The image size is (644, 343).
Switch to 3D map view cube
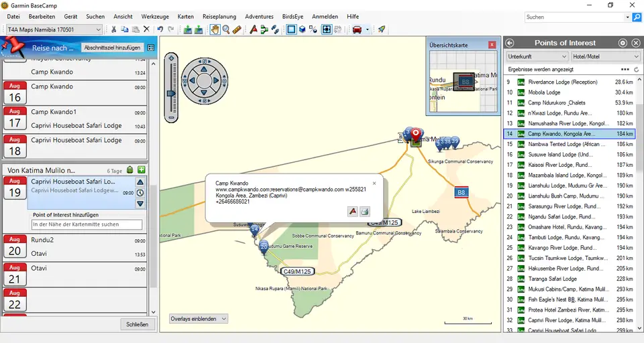point(303,29)
